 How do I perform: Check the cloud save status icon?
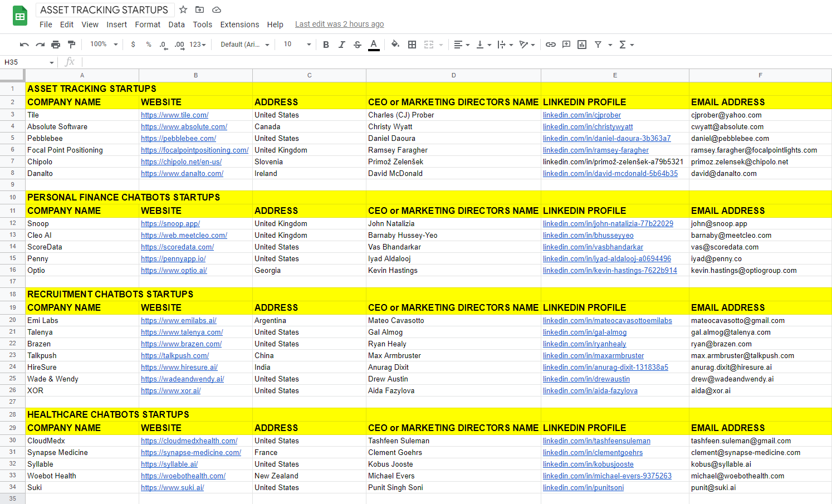[x=217, y=9]
